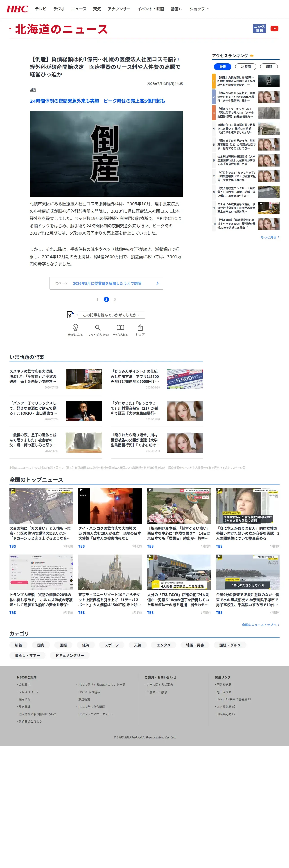Select the 地震・災害 category
Screen dimensions: 289x868
pos(195,645)
